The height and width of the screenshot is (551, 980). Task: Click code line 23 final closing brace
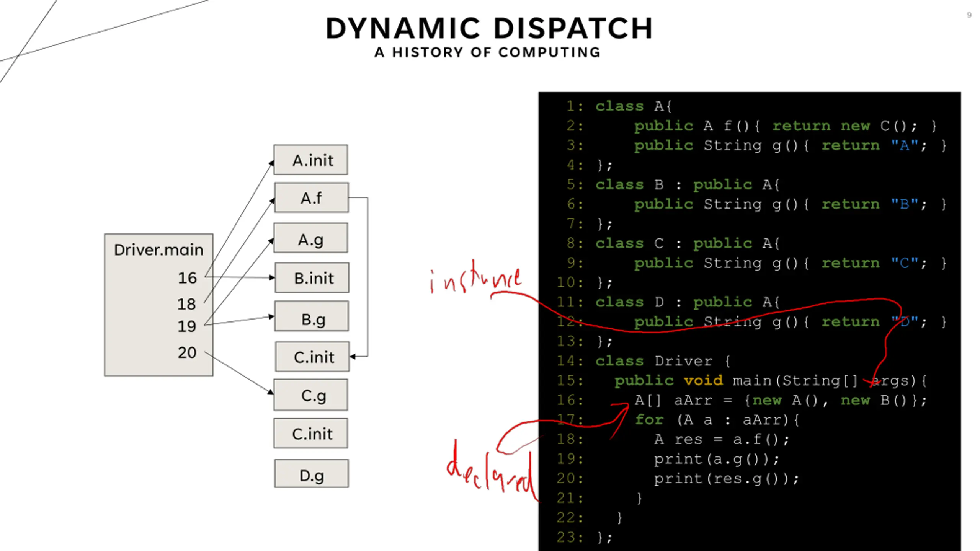tap(585, 537)
